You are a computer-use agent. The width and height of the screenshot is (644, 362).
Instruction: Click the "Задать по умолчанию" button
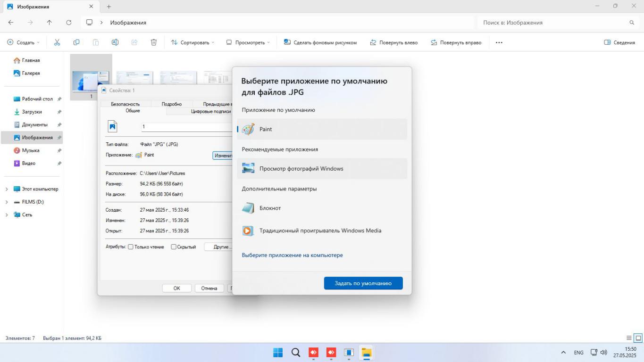(x=363, y=283)
